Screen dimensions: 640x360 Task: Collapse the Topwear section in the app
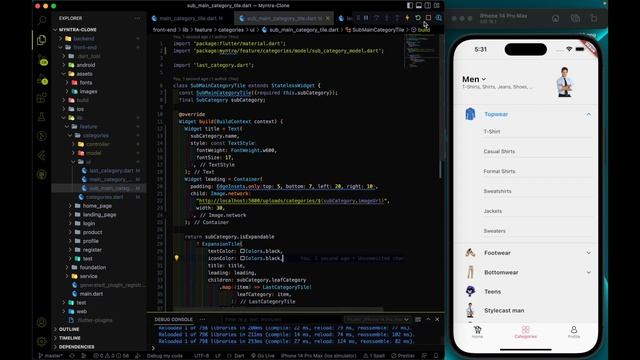coord(588,114)
